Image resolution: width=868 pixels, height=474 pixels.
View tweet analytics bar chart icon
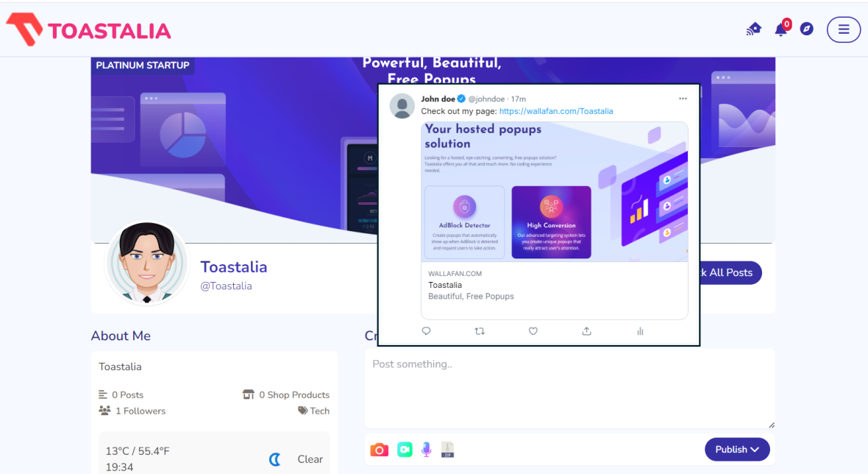coord(640,331)
